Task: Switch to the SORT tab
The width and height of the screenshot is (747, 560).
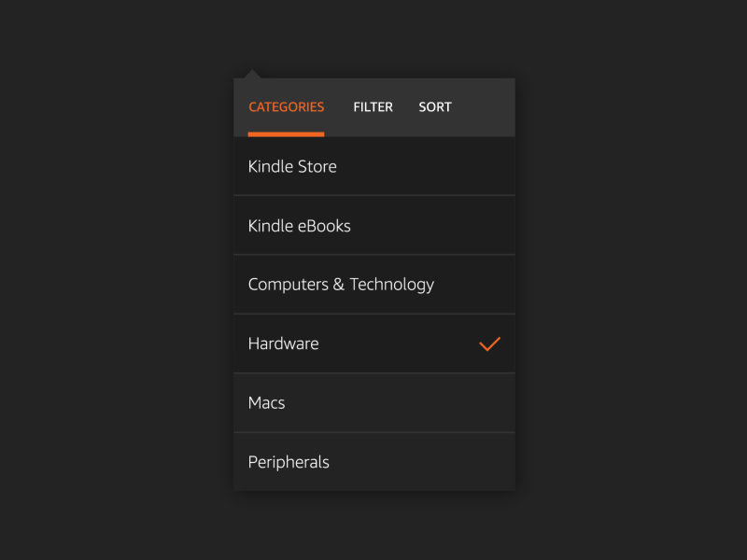Action: (435, 106)
